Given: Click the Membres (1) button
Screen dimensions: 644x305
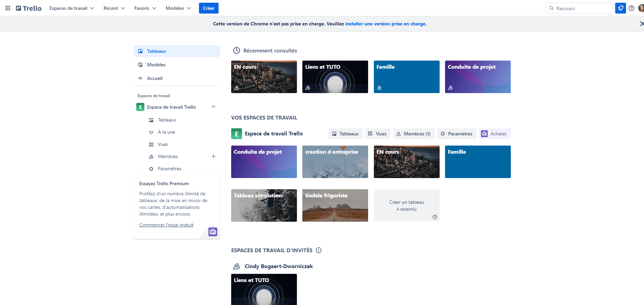Looking at the screenshot, I should (x=414, y=134).
